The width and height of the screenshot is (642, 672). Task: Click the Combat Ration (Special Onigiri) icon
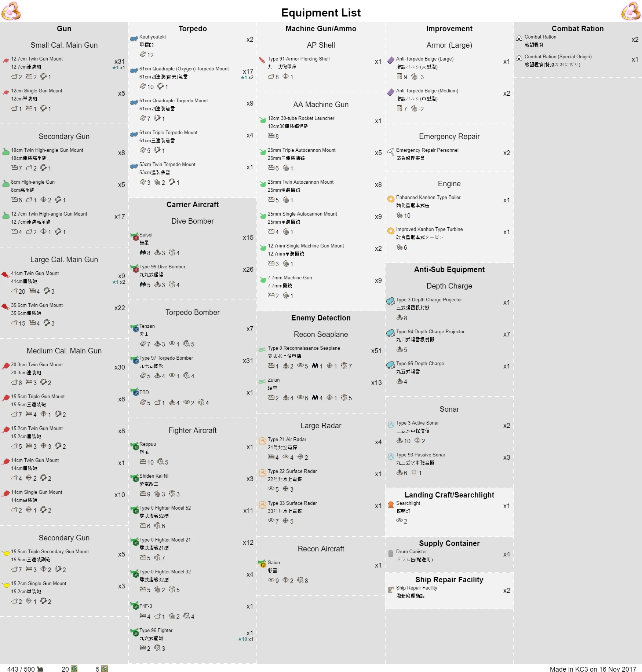[519, 58]
